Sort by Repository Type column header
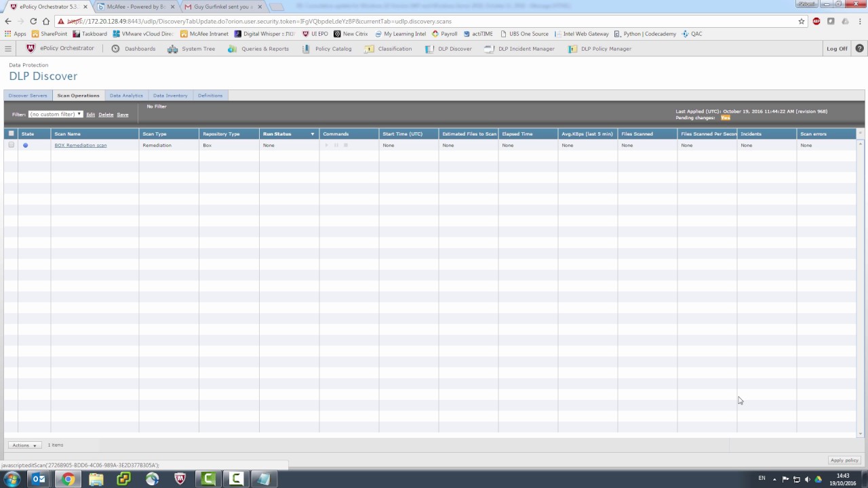The image size is (868, 488). pos(229,134)
